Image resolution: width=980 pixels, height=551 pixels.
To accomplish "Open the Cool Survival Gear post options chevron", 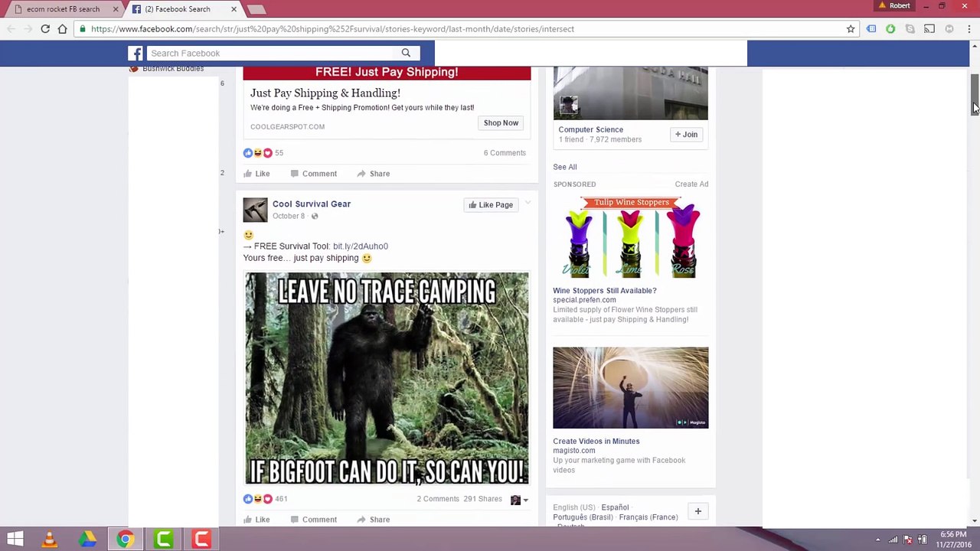I will click(528, 204).
